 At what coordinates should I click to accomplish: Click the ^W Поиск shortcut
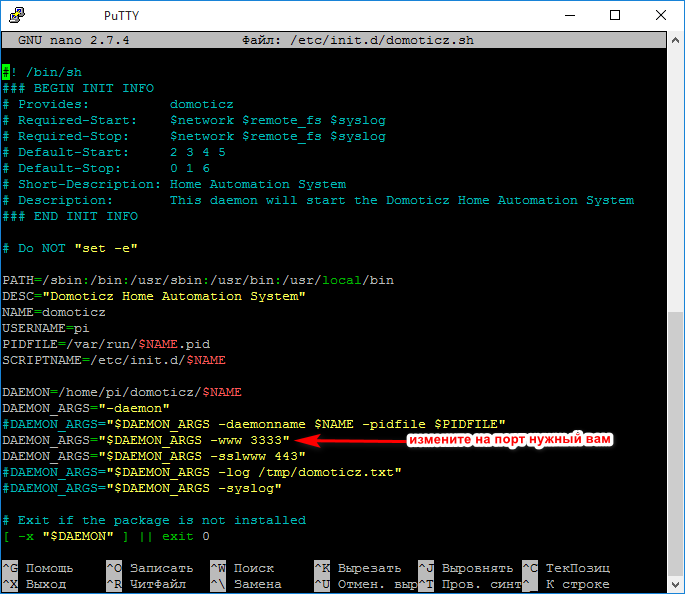click(x=242, y=568)
